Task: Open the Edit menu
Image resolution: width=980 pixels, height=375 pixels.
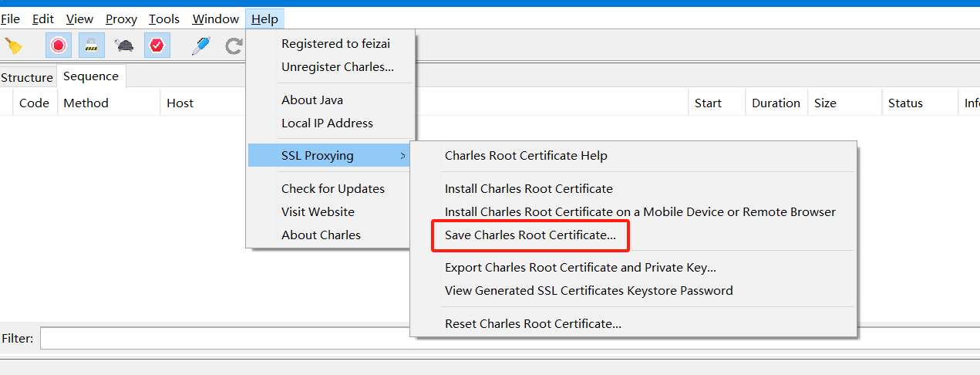Action: click(x=43, y=19)
